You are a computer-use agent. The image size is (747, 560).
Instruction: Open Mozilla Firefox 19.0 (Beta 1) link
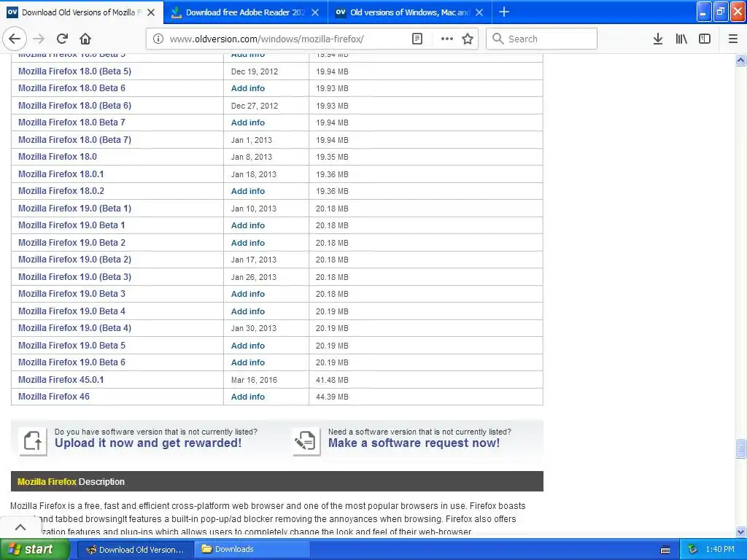75,209
